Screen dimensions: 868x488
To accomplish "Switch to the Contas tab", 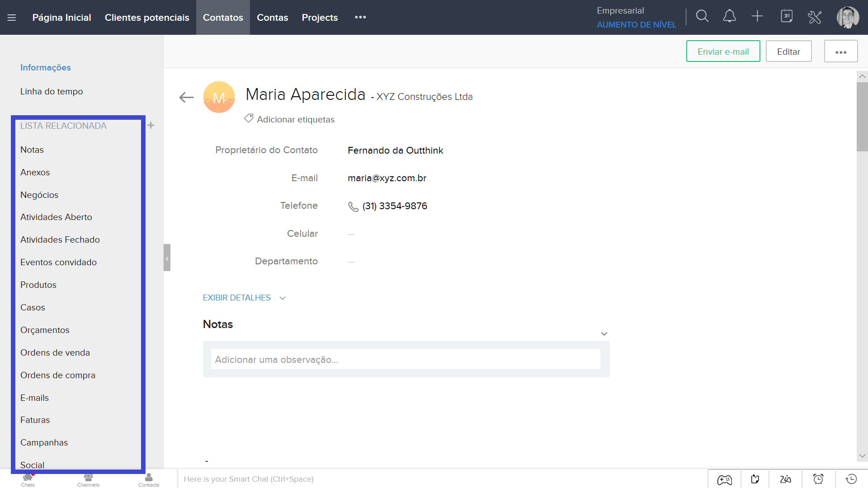I will [272, 18].
